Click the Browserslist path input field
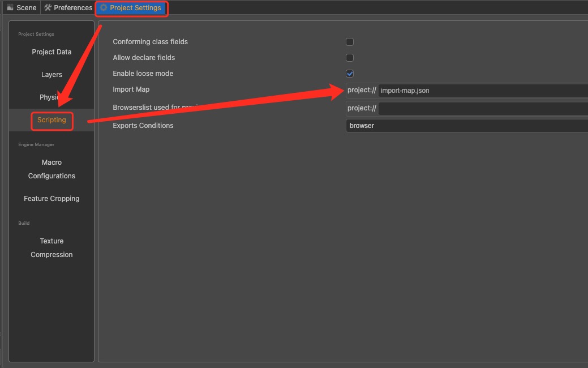 click(483, 108)
